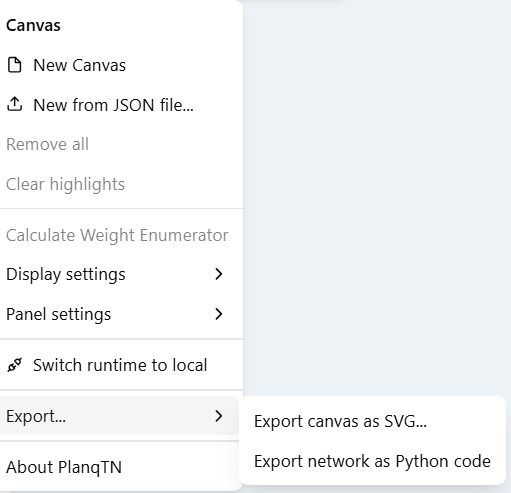Viewport: 511px width, 493px height.
Task: Click the upload icon beside New from JSON file
Action: point(15,104)
